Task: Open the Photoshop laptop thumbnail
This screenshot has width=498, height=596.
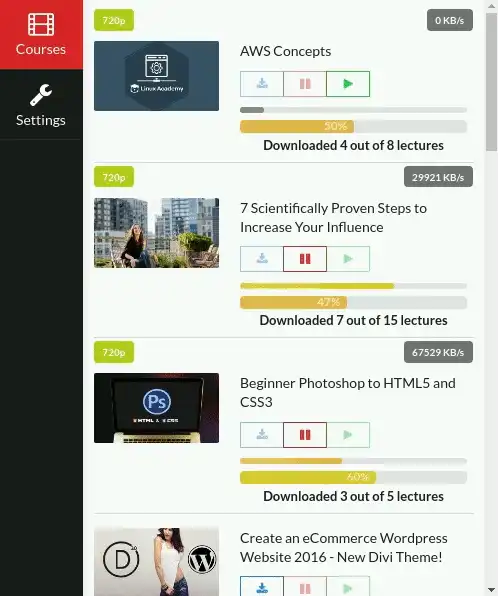Action: (x=156, y=408)
